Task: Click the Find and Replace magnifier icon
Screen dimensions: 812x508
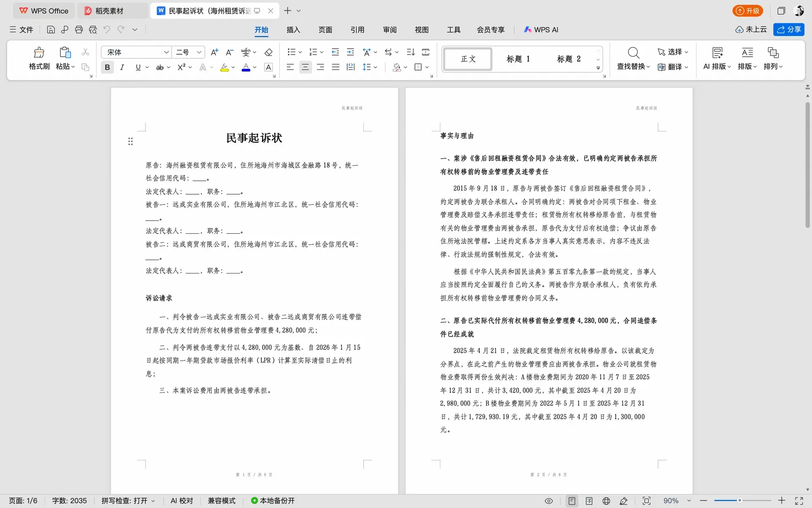Action: (633, 52)
